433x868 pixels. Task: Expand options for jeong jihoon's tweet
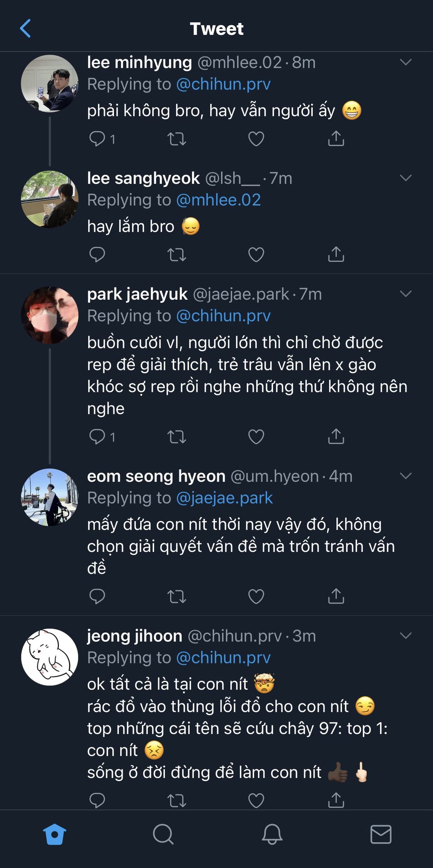coord(405,636)
